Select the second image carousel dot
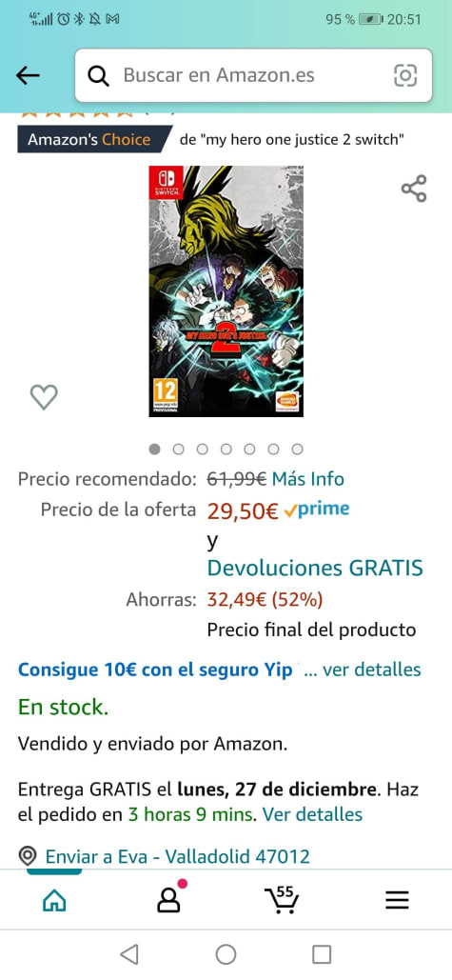452x980 pixels. [179, 449]
